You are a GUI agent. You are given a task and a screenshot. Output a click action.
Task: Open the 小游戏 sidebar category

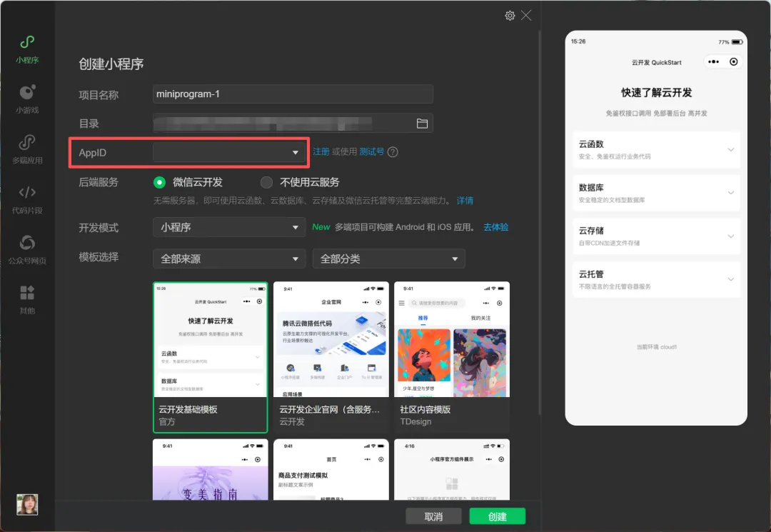click(x=27, y=99)
